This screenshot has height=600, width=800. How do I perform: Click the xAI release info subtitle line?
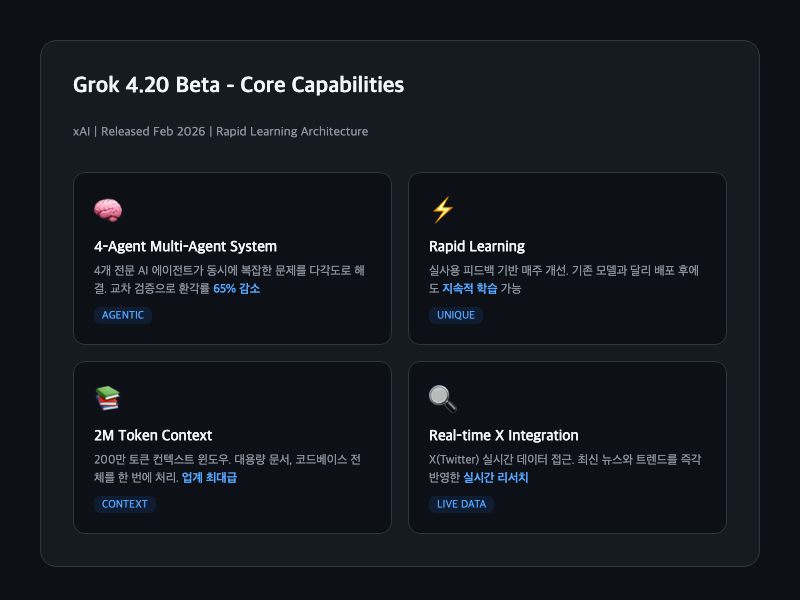[x=220, y=131]
